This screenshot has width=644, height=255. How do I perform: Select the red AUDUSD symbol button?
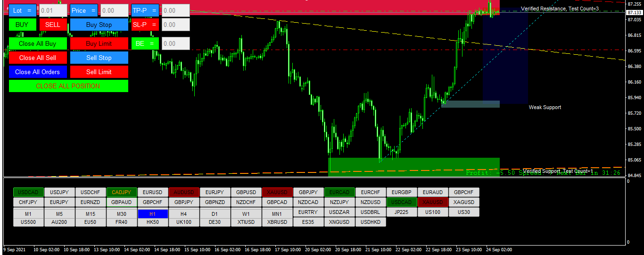click(183, 192)
